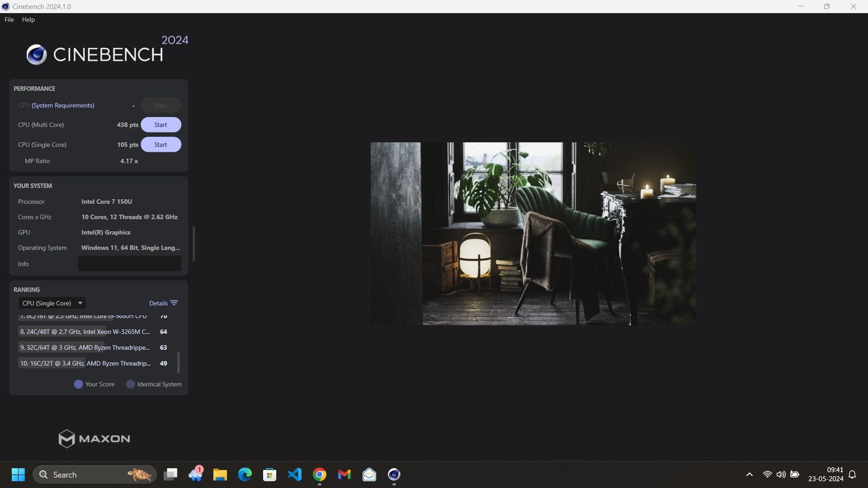
Task: Open volume control in system tray
Action: tap(781, 474)
